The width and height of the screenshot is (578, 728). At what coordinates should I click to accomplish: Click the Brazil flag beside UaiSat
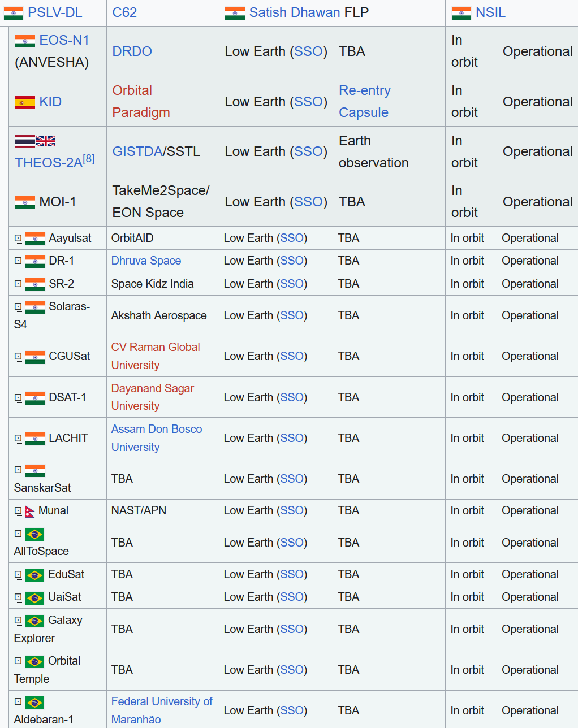click(34, 597)
